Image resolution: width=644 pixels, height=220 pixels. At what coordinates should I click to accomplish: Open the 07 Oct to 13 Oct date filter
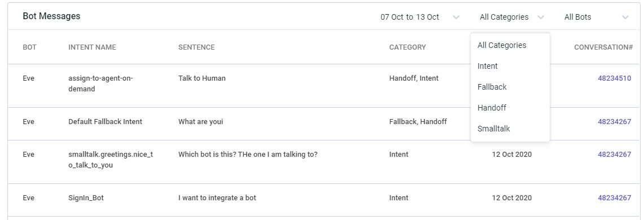(420, 17)
